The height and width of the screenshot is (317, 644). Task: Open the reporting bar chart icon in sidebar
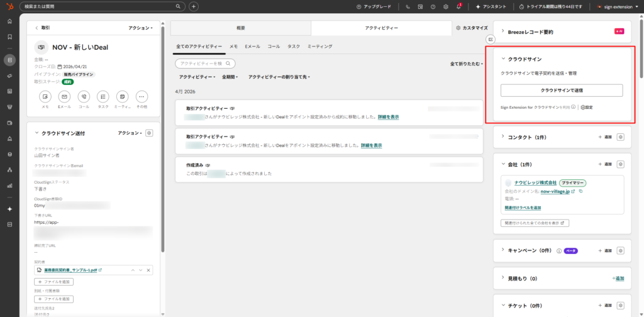9,186
